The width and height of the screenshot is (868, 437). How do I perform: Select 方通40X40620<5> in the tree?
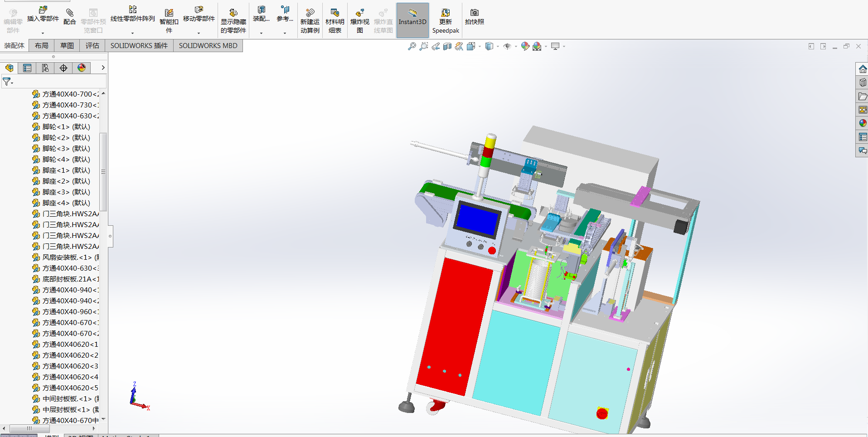coord(65,388)
